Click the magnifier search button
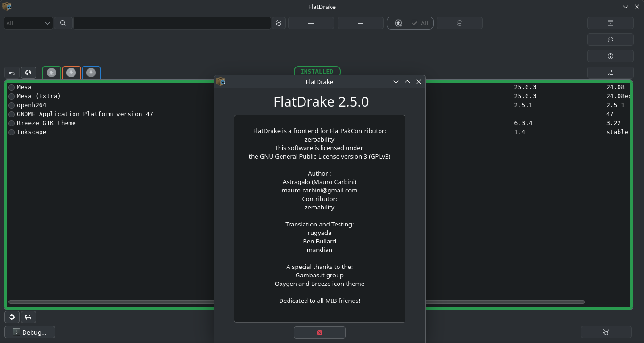Viewport: 644px width, 343px height. pos(63,23)
